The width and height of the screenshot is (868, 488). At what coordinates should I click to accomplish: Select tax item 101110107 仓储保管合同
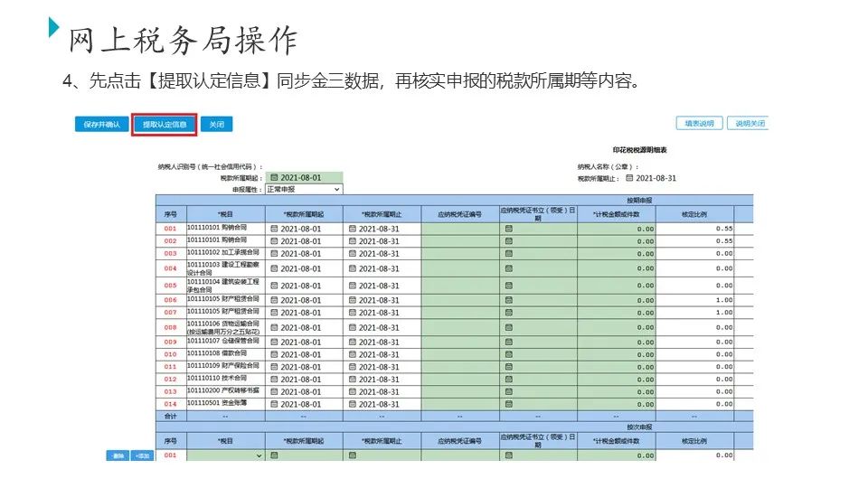(223, 341)
